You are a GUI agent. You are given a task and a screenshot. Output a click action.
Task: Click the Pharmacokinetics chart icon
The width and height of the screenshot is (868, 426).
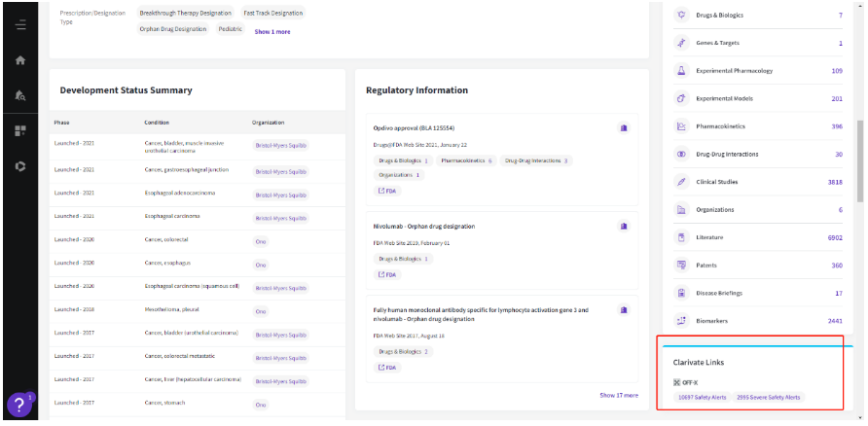tap(681, 126)
